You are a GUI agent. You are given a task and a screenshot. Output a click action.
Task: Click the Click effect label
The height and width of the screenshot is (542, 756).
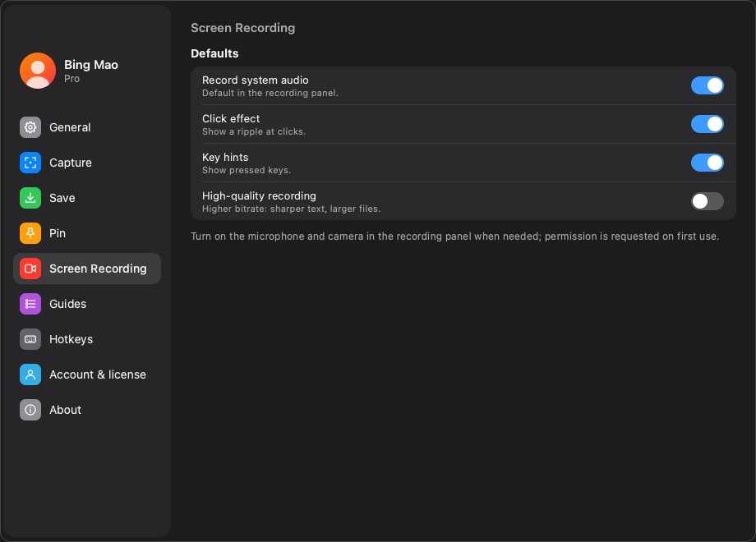[231, 118]
